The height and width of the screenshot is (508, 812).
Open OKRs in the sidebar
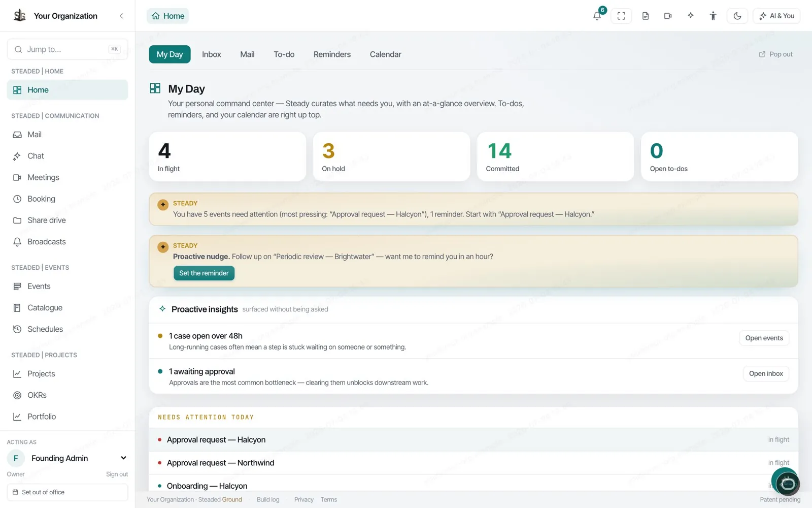click(67, 395)
